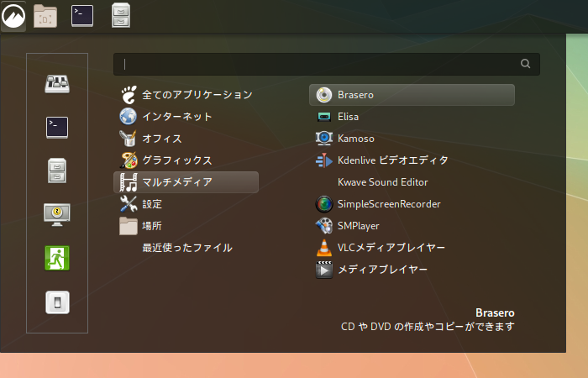Screen dimensions: 588x378
Task: Click the メディアプレイヤー clapperboard icon
Action: coord(324,270)
